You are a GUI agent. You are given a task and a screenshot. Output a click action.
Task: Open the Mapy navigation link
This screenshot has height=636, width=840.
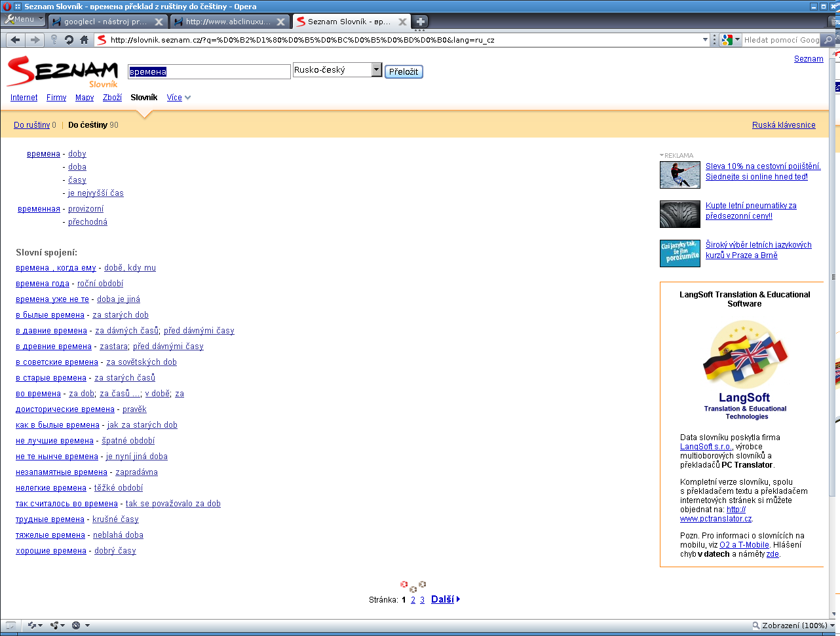pos(85,98)
